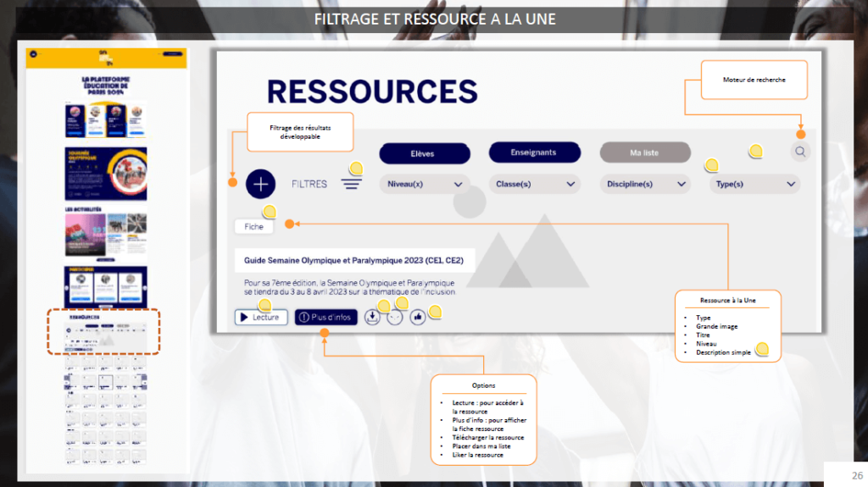Click the magnifying glass search icon
This screenshot has height=487, width=868.
[800, 152]
